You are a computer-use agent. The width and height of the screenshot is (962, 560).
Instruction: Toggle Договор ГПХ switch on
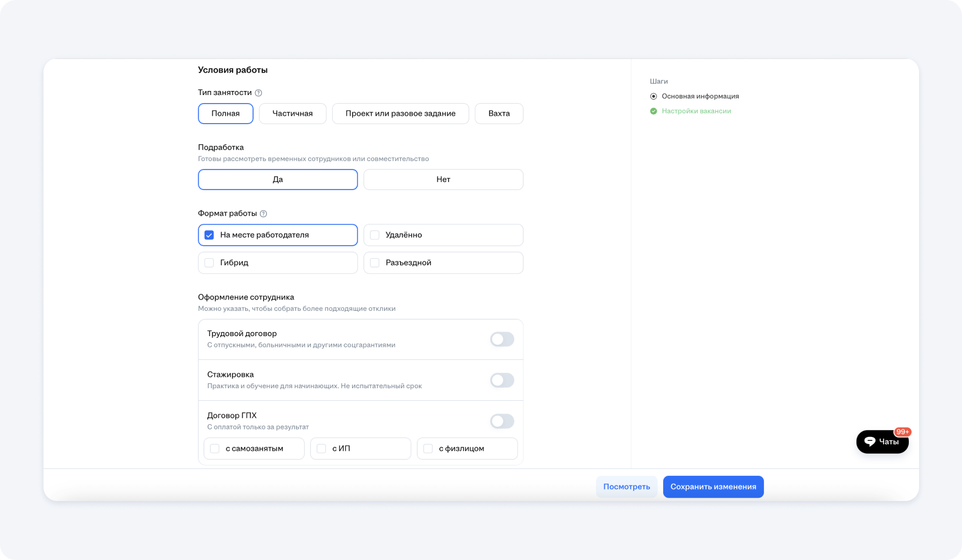[x=502, y=421]
